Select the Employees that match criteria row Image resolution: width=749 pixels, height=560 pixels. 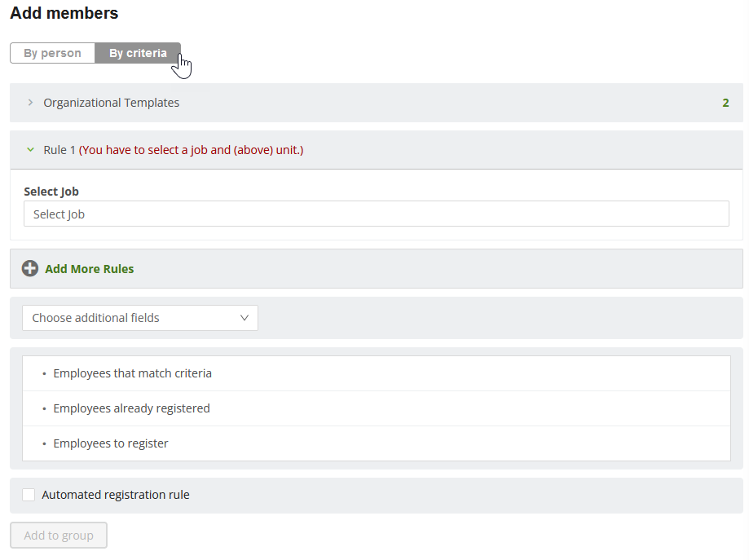tap(377, 373)
